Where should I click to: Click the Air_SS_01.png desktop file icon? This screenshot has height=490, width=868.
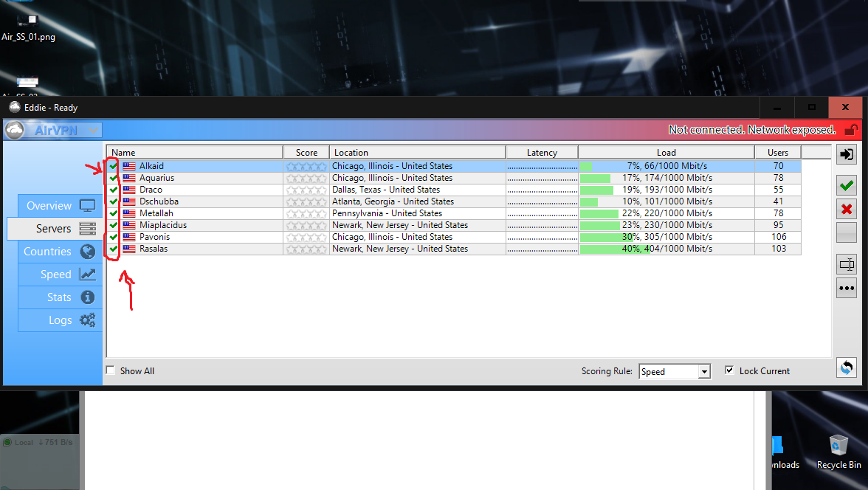coord(28,27)
